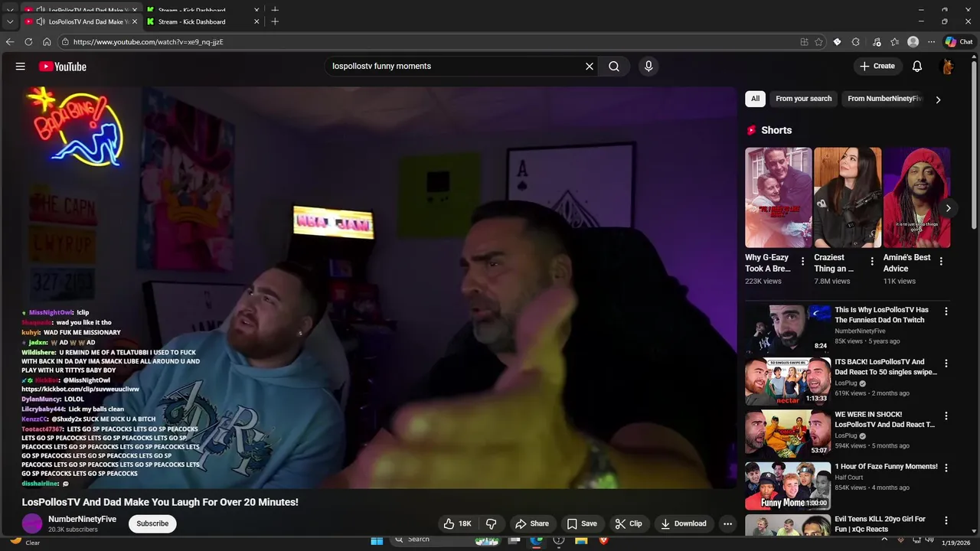Image resolution: width=980 pixels, height=551 pixels.
Task: Open Funniest Dad On Twitch video thumbnail
Action: click(788, 329)
